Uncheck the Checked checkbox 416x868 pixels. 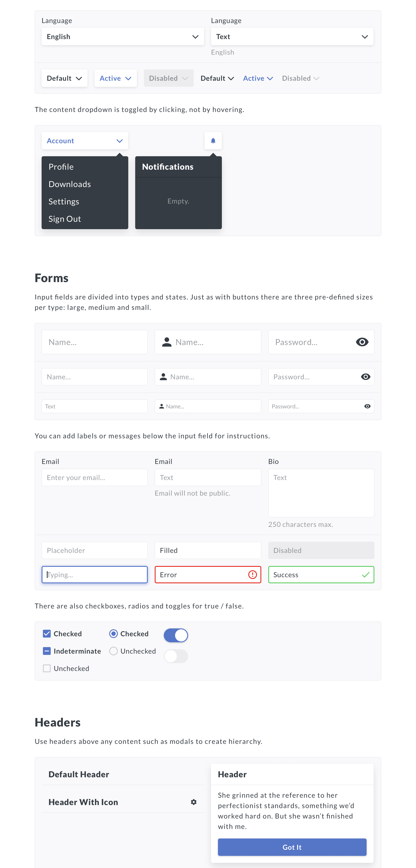point(47,634)
